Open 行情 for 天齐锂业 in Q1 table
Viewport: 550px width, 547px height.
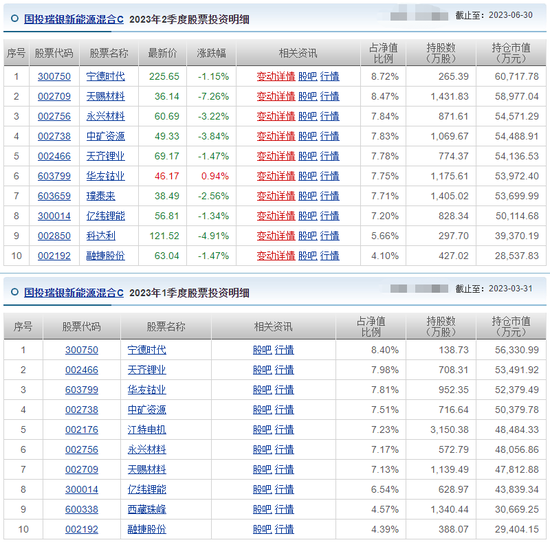284,370
